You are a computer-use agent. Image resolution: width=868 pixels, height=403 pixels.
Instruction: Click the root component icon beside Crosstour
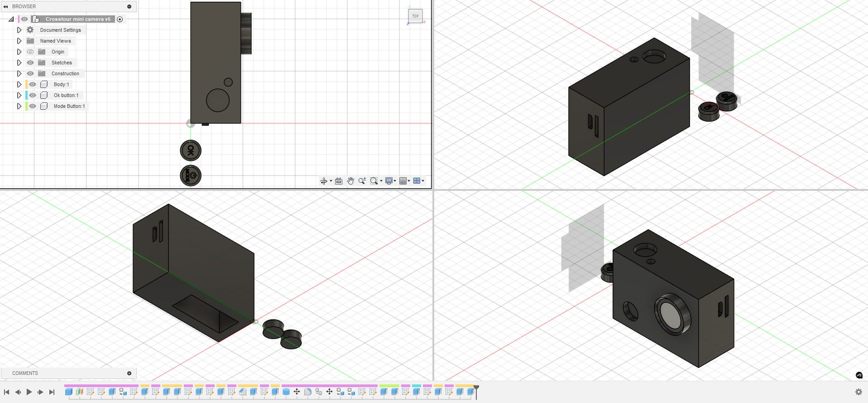tap(36, 19)
